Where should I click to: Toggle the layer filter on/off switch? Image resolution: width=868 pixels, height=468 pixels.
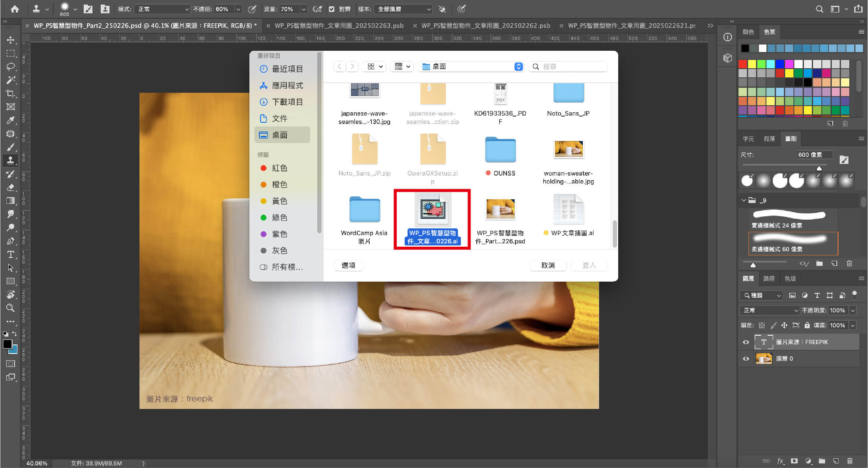[854, 295]
